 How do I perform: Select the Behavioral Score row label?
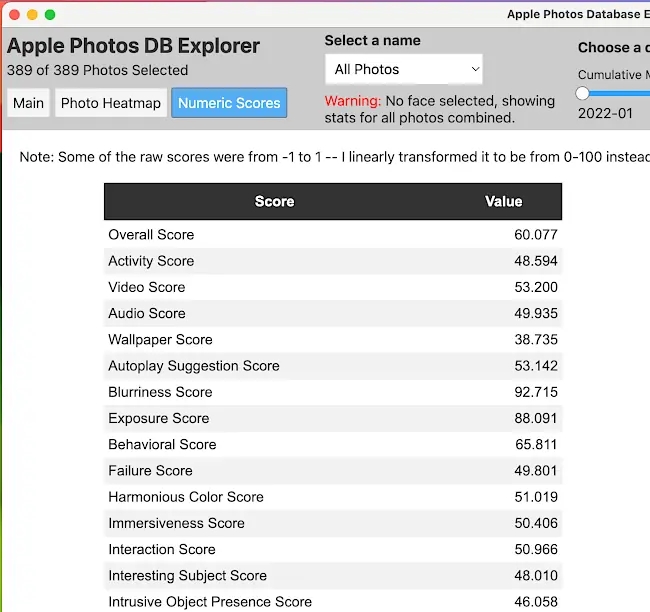(162, 444)
